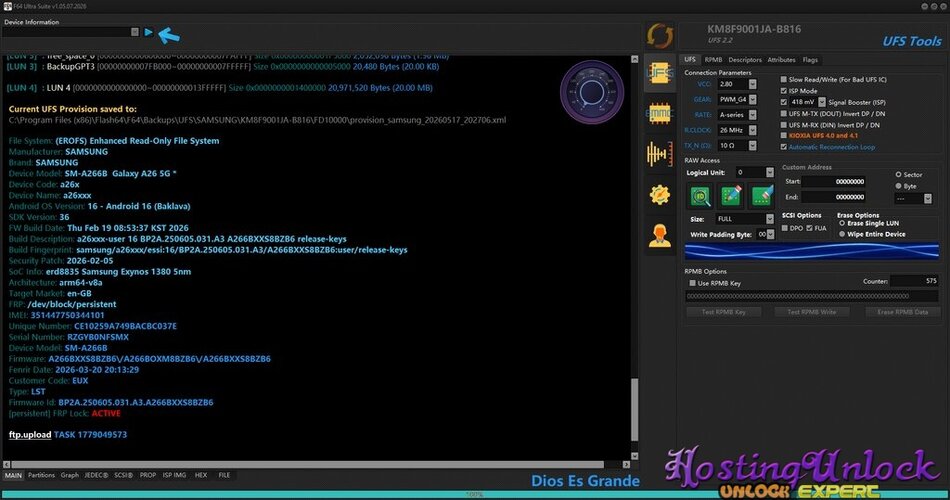Toggle Automatic Reconnection Loop checkbox
Screen dimensions: 950x500
tap(783, 147)
